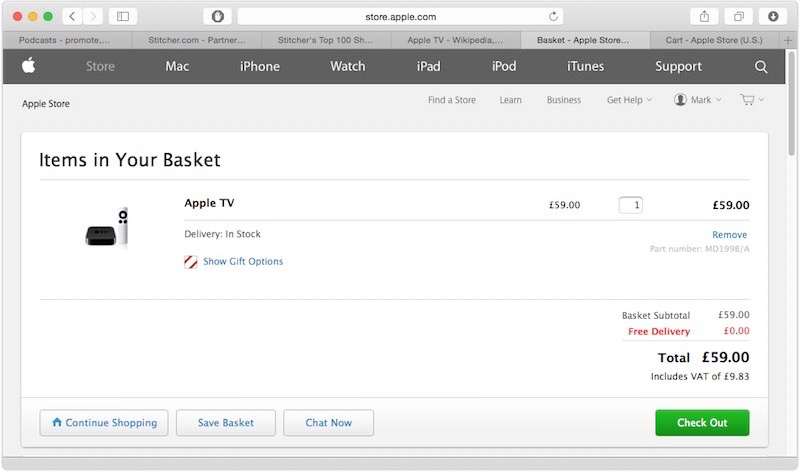The image size is (800, 472).
Task: Go back with Safari's back arrow
Action: pos(72,16)
